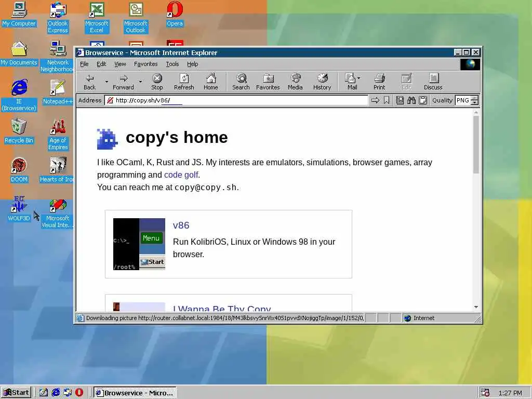Select the Microsoft Outlook desktop icon

click(136, 18)
